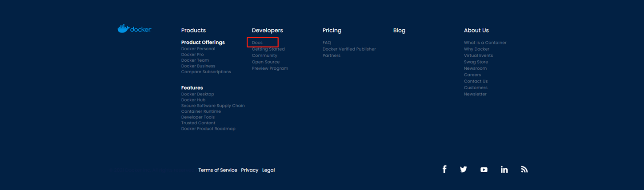
Task: Click Docker Product Roadmap link
Action: coord(208,129)
